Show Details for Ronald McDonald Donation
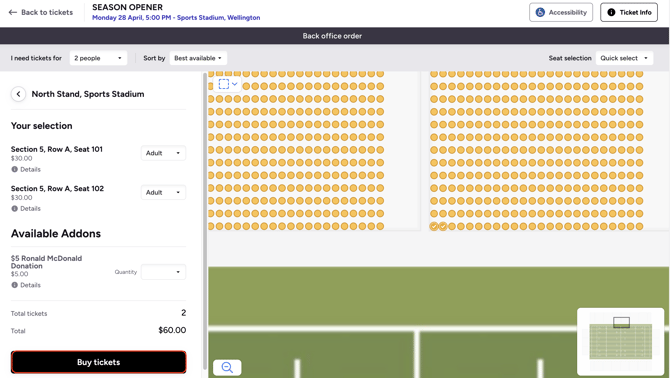 26,285
